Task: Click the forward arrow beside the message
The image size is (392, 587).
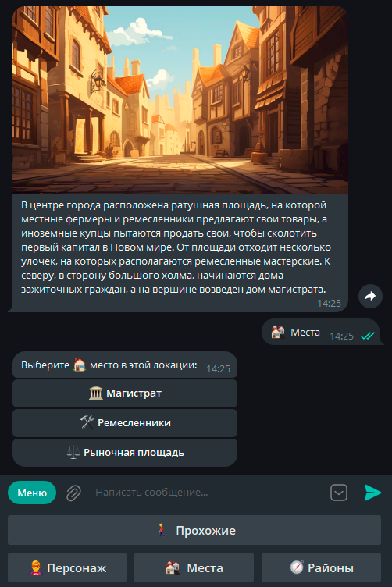Action: 370,296
